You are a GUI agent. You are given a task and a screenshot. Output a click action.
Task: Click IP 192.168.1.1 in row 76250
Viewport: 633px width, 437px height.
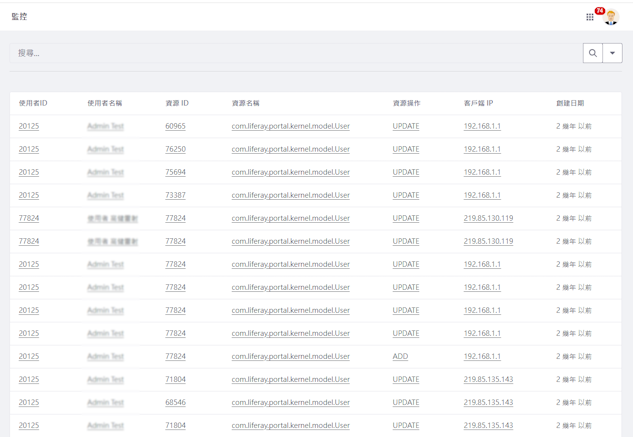pyautogui.click(x=482, y=149)
